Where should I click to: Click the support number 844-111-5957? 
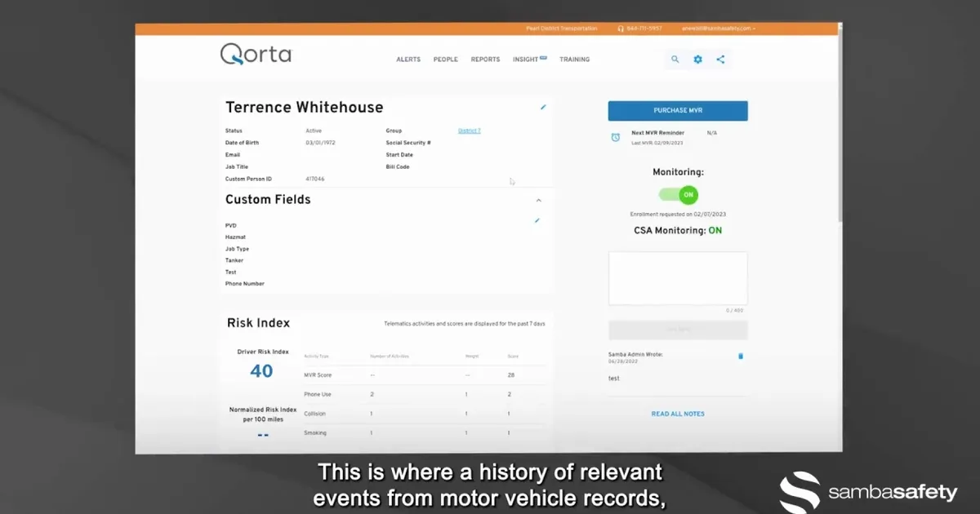point(644,29)
